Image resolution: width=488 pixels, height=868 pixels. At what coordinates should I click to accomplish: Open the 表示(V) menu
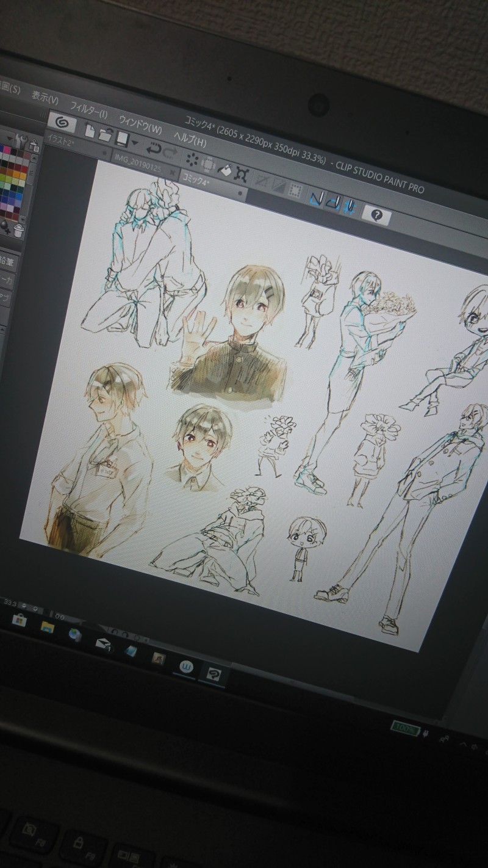pos(45,98)
